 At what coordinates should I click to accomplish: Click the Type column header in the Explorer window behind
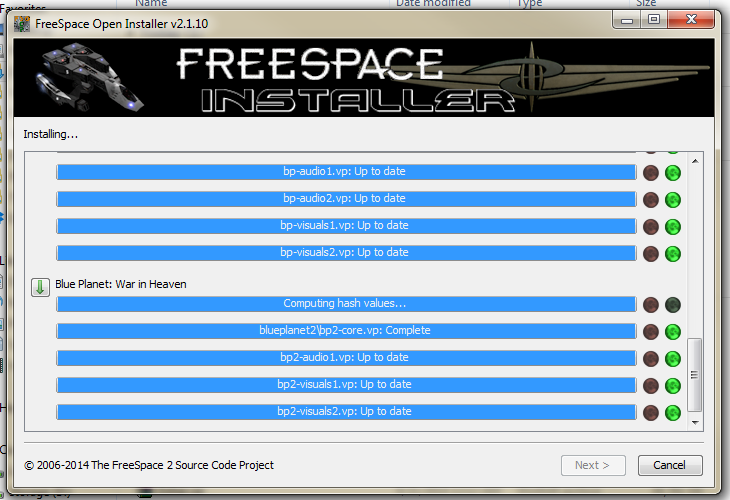pyautogui.click(x=529, y=4)
